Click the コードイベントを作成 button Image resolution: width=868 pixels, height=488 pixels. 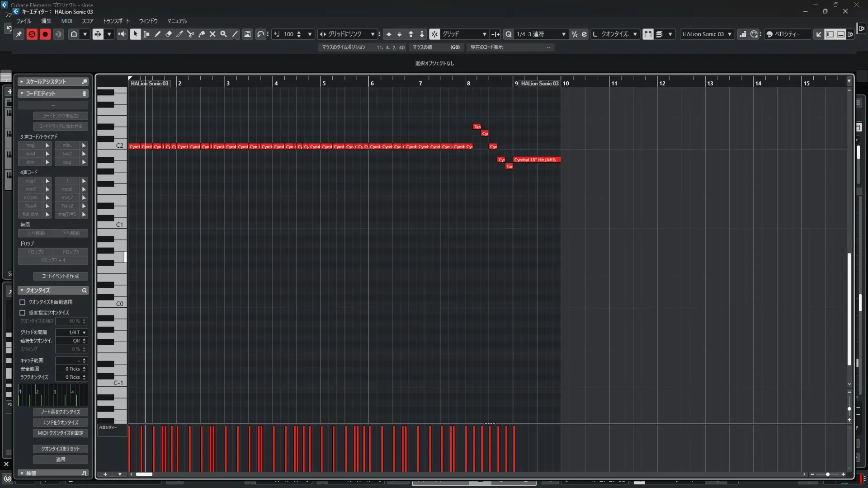tap(60, 276)
